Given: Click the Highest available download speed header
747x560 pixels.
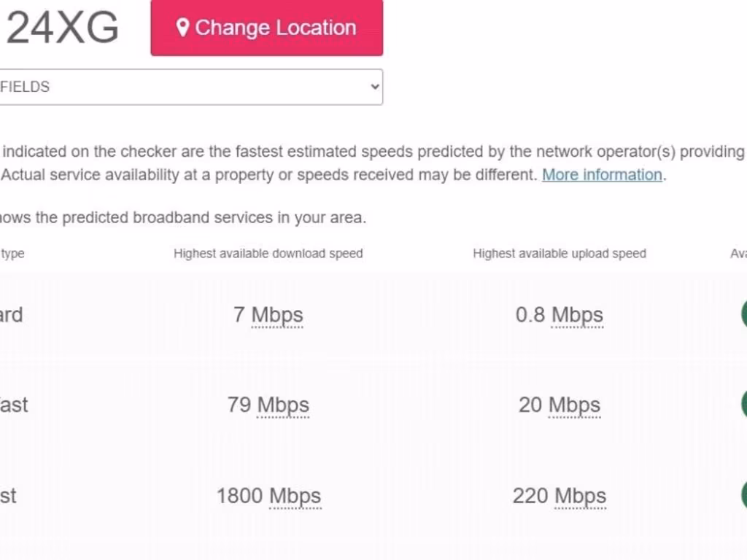Looking at the screenshot, I should click(x=268, y=254).
